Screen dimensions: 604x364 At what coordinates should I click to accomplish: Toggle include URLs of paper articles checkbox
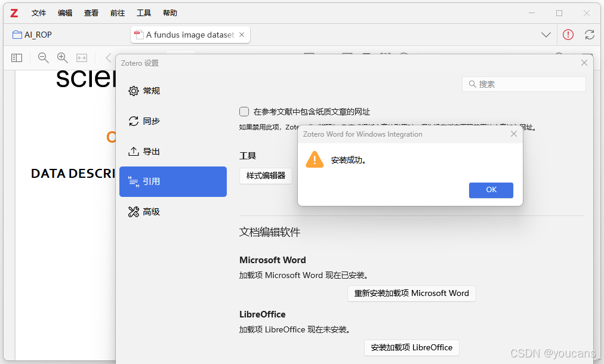click(x=244, y=112)
